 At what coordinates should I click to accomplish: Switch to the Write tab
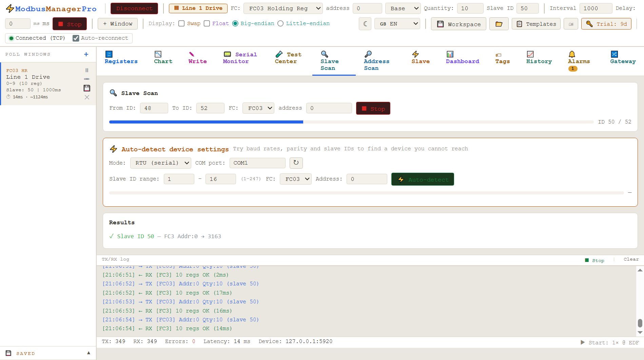pyautogui.click(x=198, y=58)
